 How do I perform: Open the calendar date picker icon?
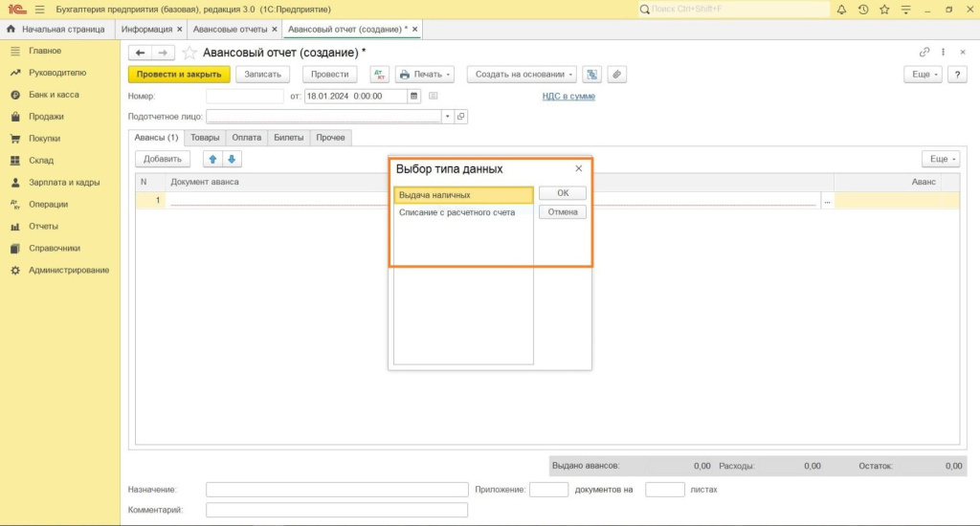pyautogui.click(x=413, y=96)
